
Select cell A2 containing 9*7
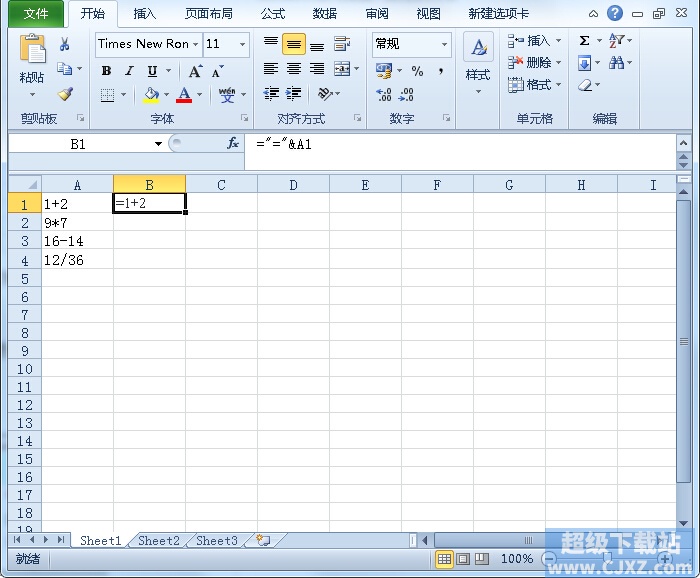point(77,222)
